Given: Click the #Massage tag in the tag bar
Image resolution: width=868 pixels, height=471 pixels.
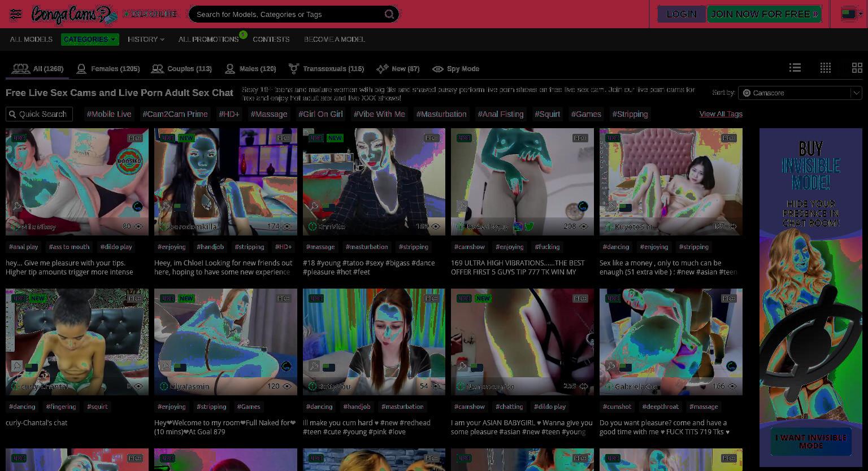Looking at the screenshot, I should [269, 114].
